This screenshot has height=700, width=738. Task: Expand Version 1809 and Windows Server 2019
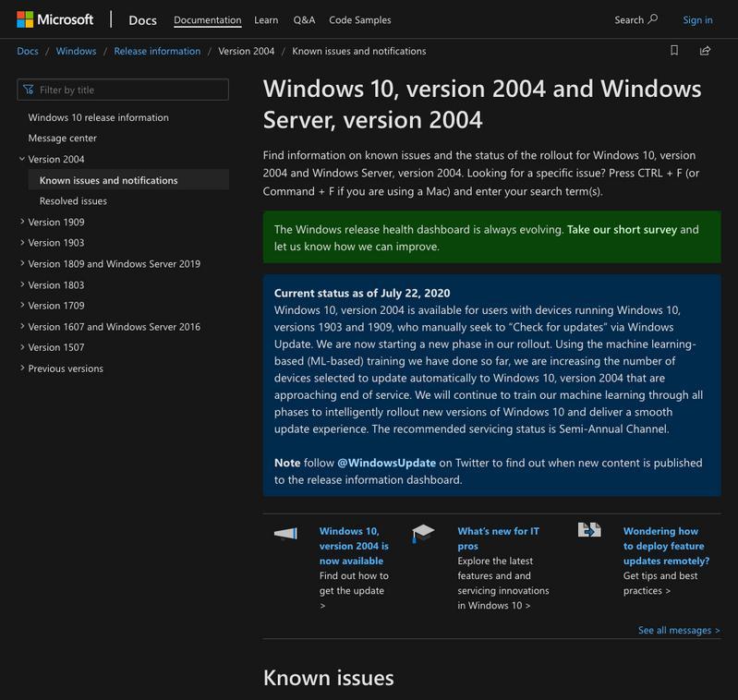(21, 263)
